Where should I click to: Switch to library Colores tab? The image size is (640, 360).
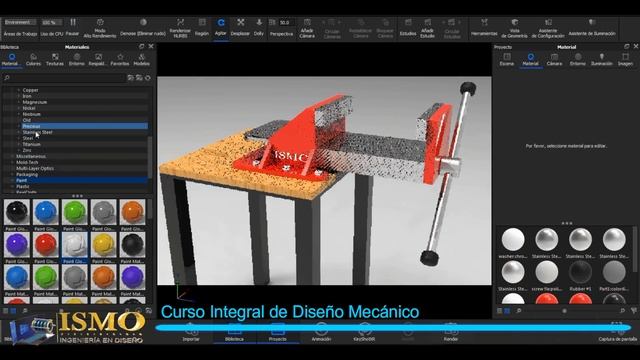tap(33, 60)
